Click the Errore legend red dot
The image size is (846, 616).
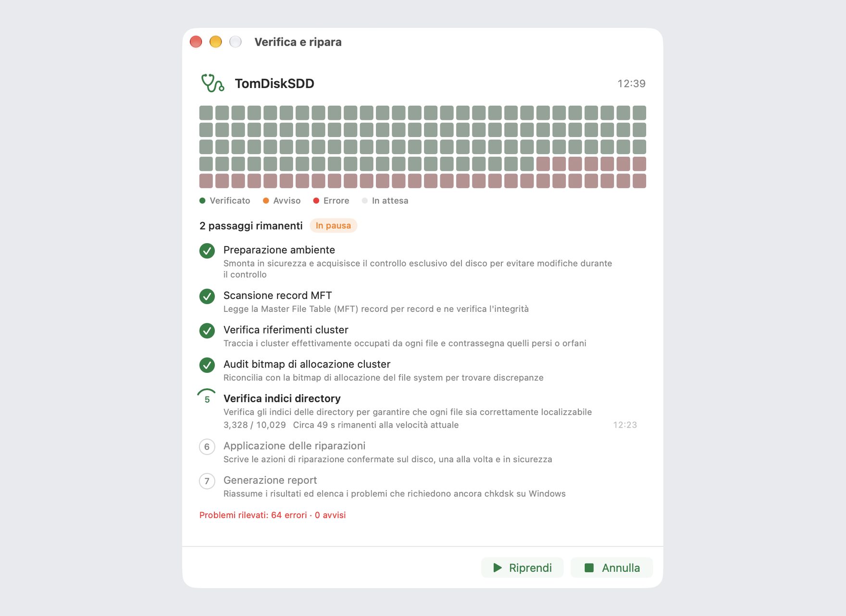[x=316, y=201]
